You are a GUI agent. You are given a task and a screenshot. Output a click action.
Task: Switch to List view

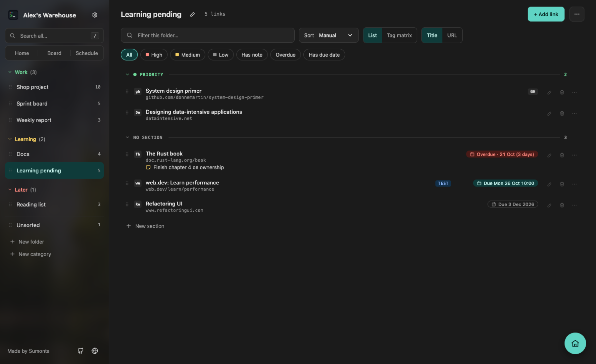[372, 35]
